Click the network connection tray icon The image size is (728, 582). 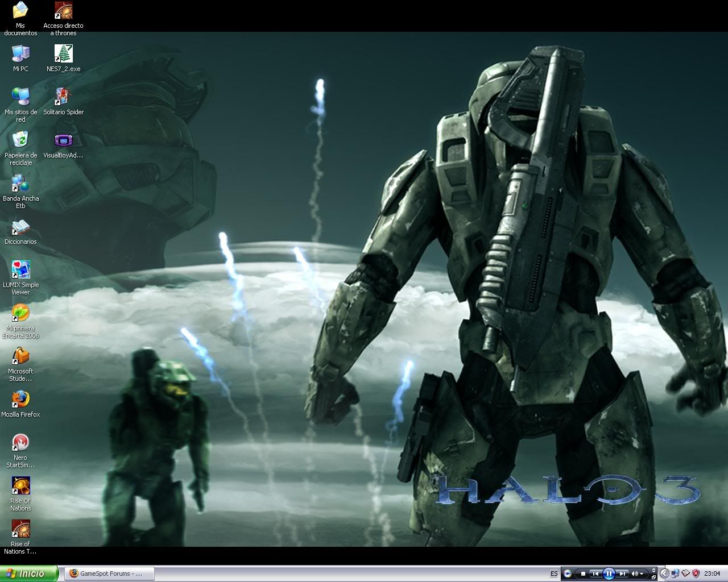coord(675,573)
